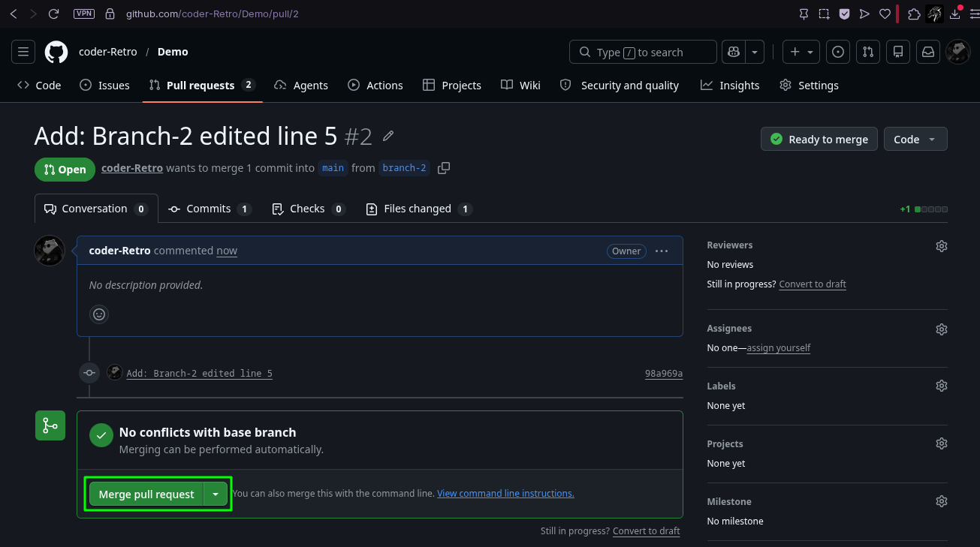Copy the branch-2 branch name
The image size is (980, 547).
[444, 168]
